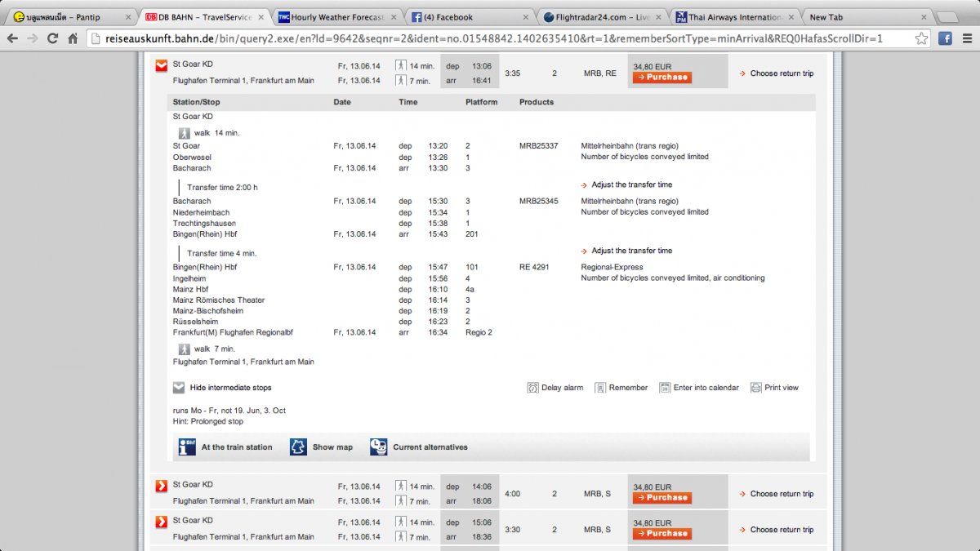Click the Enter into calendar link text
This screenshot has width=980, height=551.
pos(706,388)
